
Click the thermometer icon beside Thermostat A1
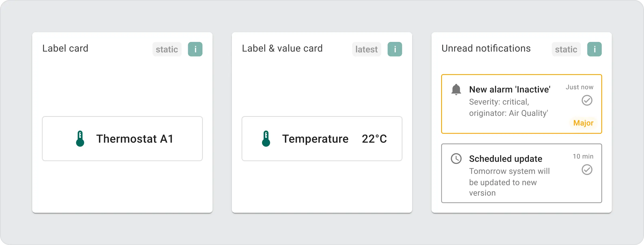(x=80, y=139)
